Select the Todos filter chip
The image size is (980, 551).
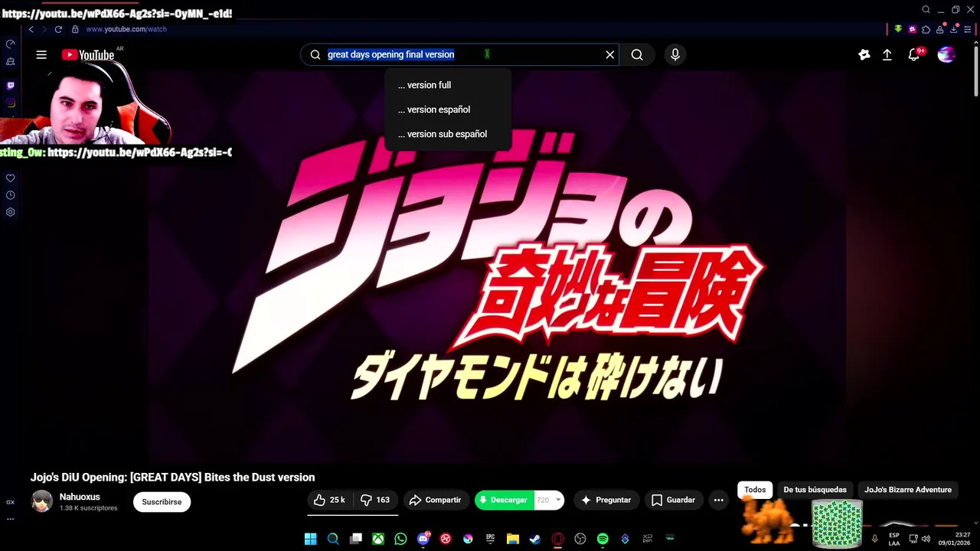coord(755,490)
